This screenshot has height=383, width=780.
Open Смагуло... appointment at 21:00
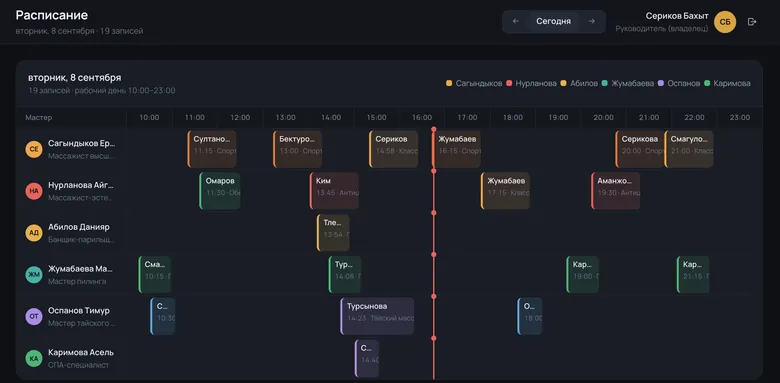click(688, 149)
